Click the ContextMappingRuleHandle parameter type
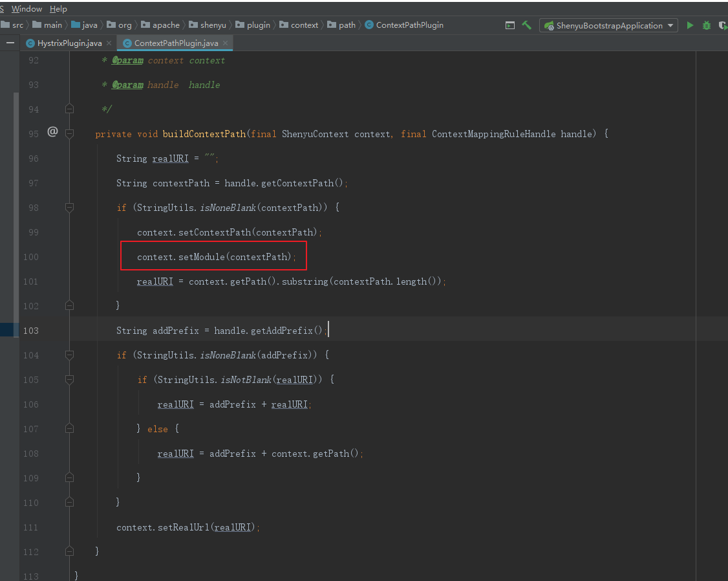 click(493, 134)
